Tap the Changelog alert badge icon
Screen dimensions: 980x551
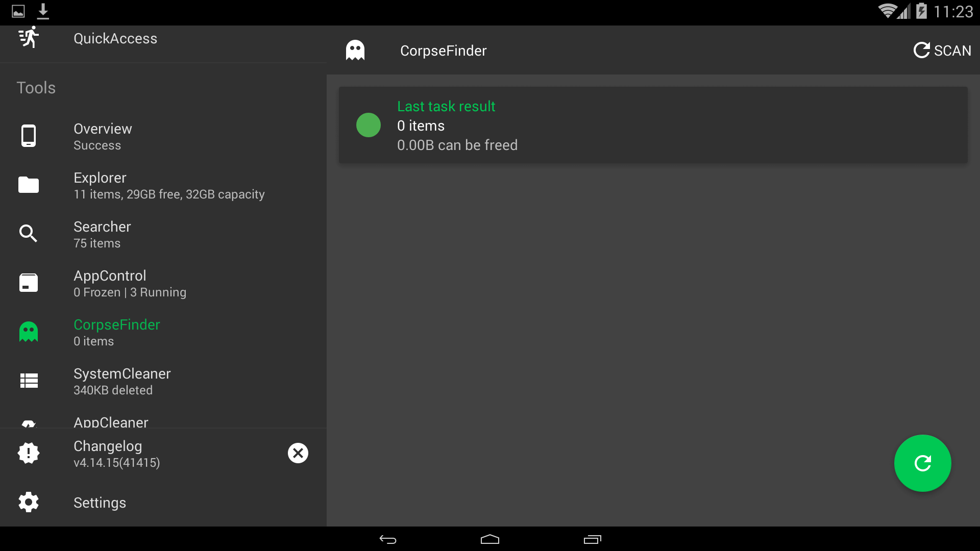point(29,453)
